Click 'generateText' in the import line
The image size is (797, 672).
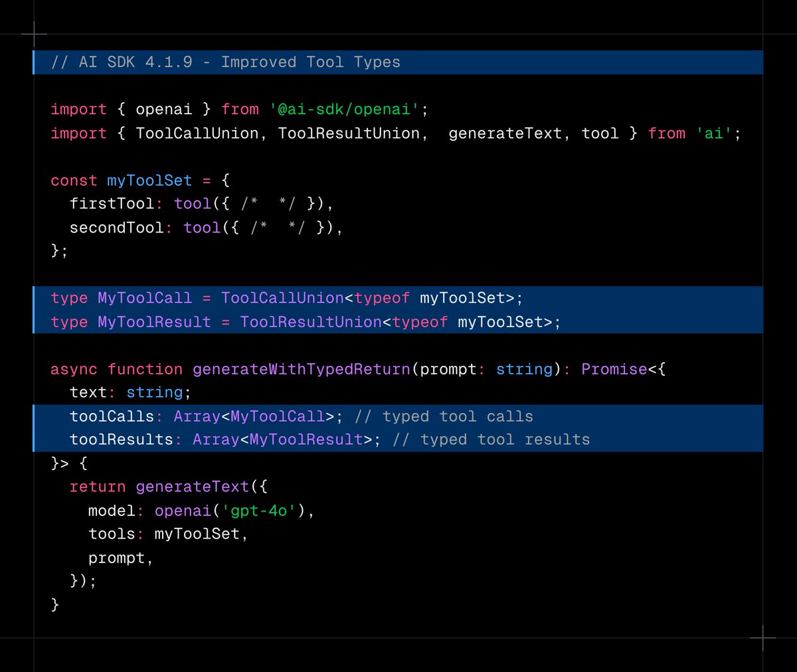pos(505,133)
